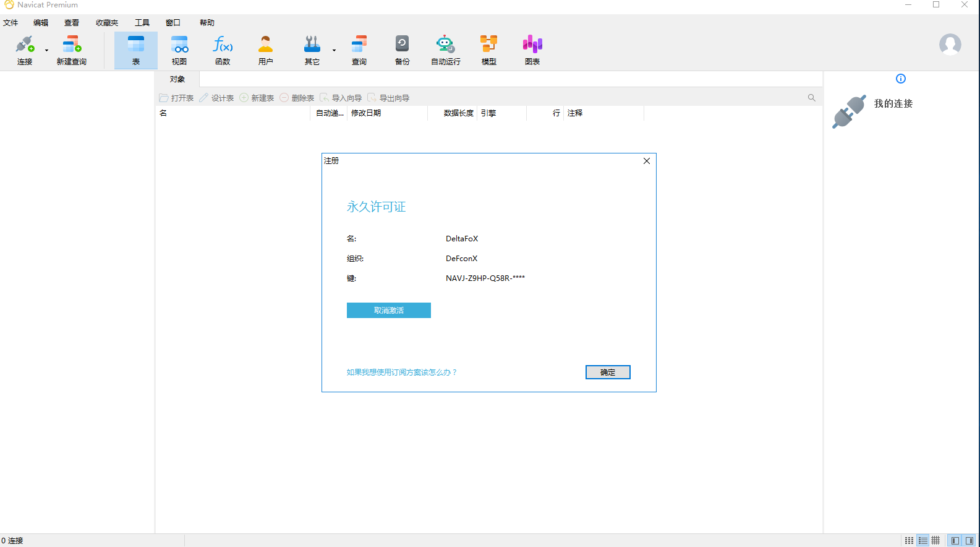
Task: Toggle the right information pane button
Action: 969,541
